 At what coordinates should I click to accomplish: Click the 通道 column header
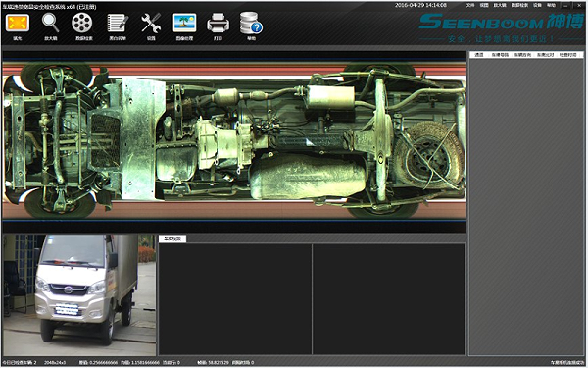point(479,55)
